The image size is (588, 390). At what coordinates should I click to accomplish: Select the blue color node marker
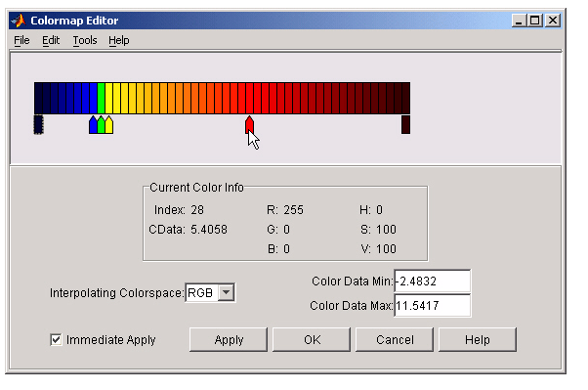click(93, 124)
